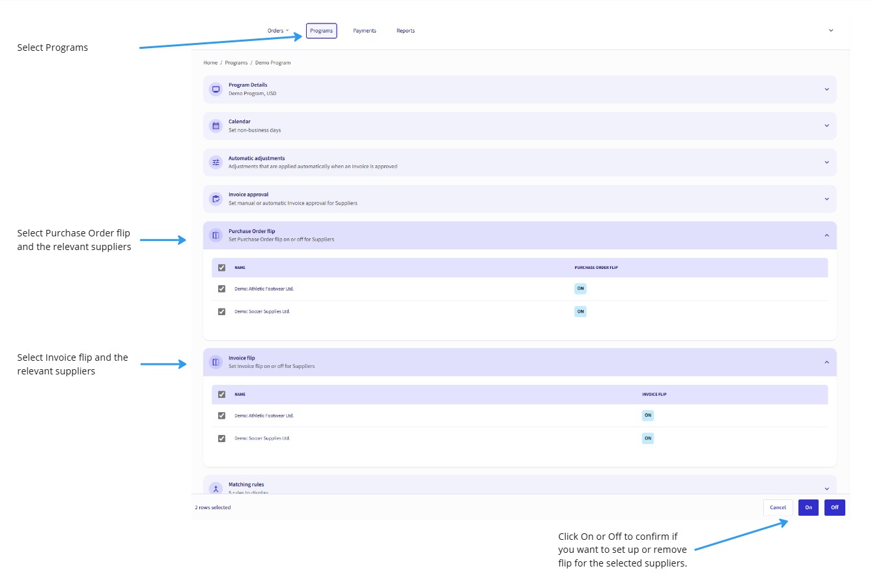The image size is (872, 588).
Task: Select the Purchase Order flip icon
Action: (x=216, y=235)
